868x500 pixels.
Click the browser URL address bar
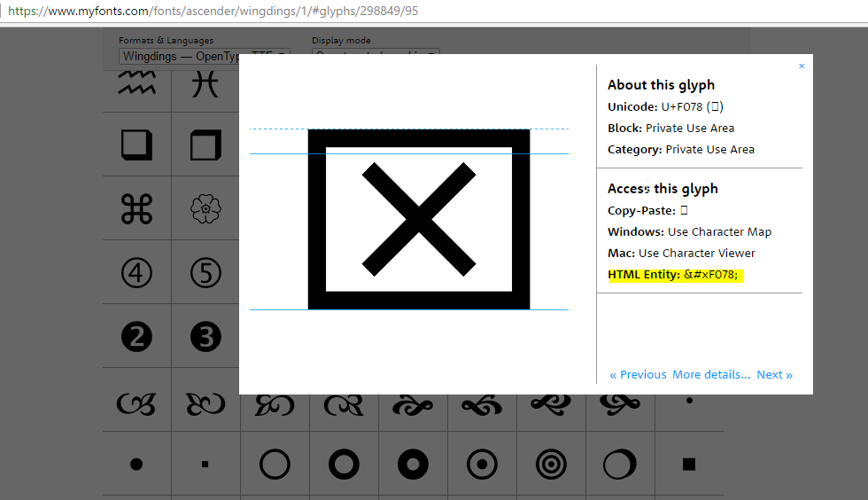pos(434,12)
